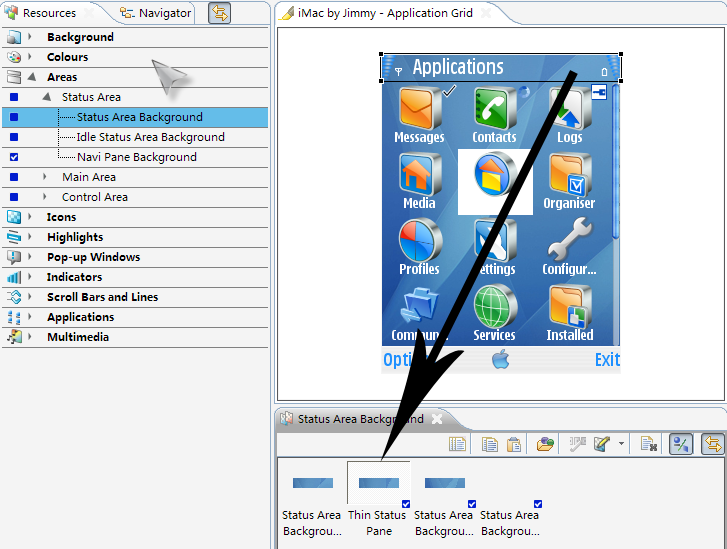This screenshot has height=549, width=727.
Task: Click the Paste clipboard icon in toolbar
Action: 514,444
